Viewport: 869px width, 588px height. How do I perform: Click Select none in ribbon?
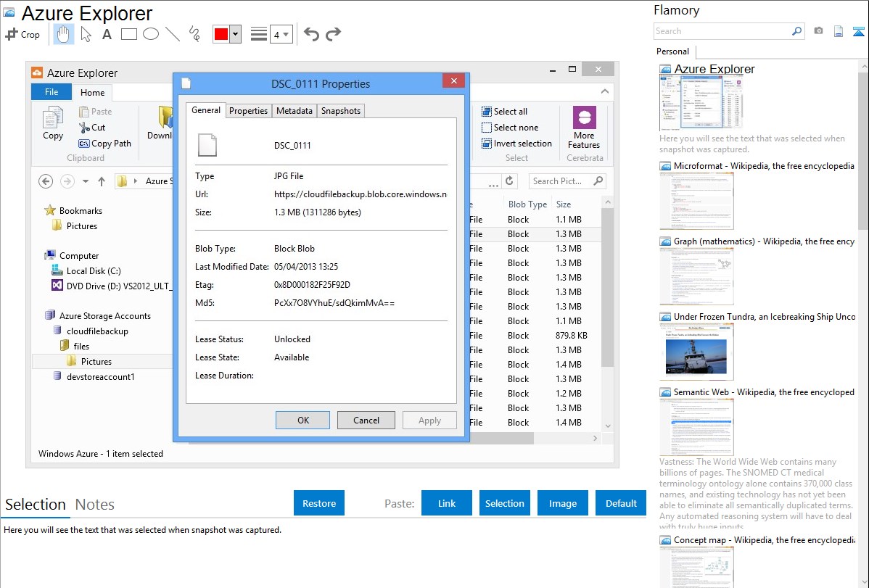tap(510, 128)
